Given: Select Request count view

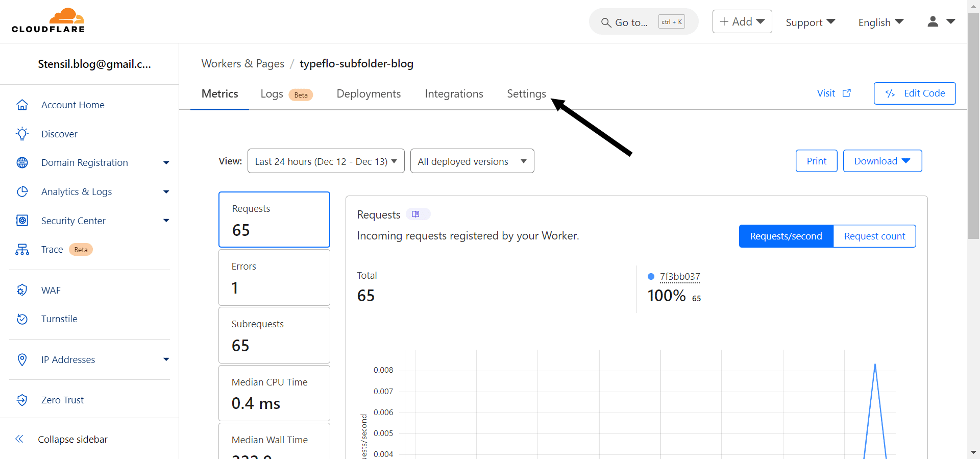Looking at the screenshot, I should click(x=874, y=236).
